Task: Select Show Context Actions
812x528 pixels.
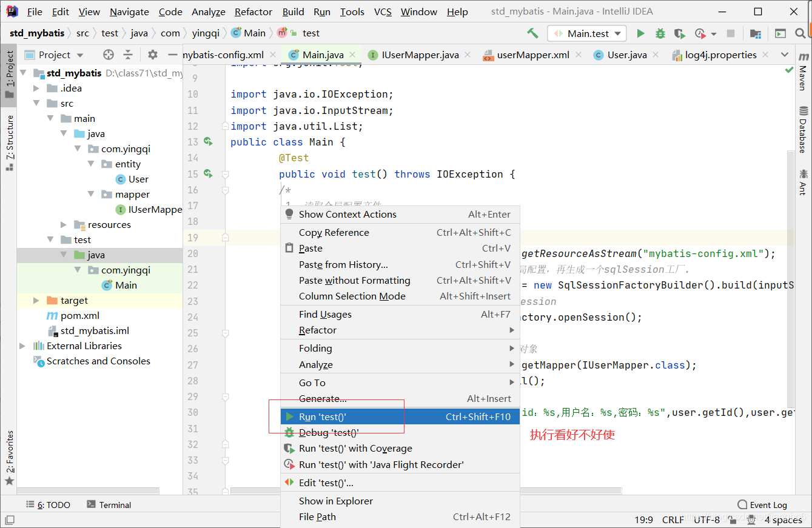Action: click(x=400, y=214)
